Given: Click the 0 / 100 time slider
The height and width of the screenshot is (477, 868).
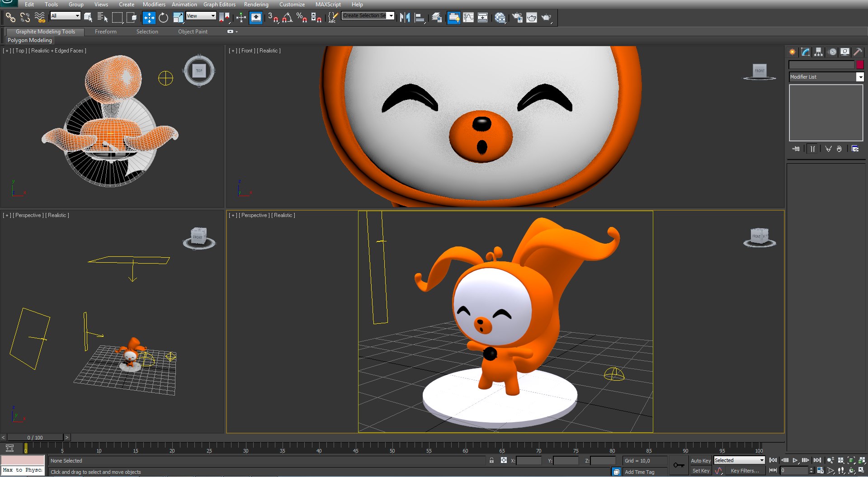Looking at the screenshot, I should tap(35, 438).
